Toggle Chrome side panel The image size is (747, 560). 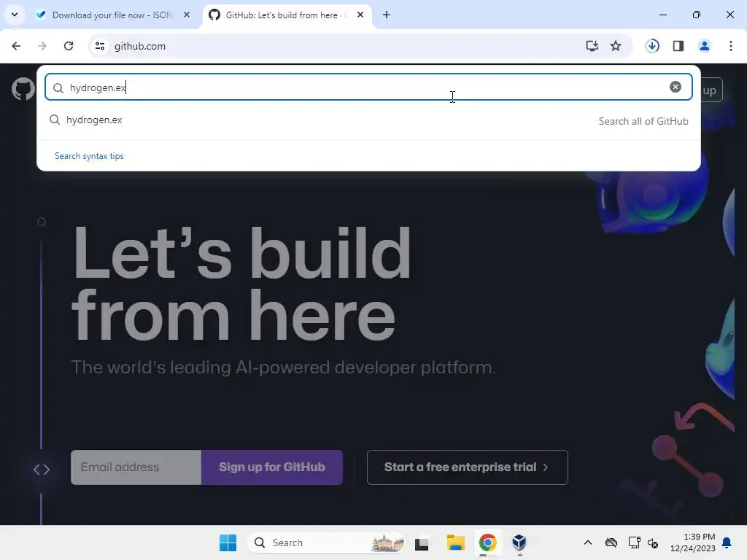pyautogui.click(x=678, y=46)
